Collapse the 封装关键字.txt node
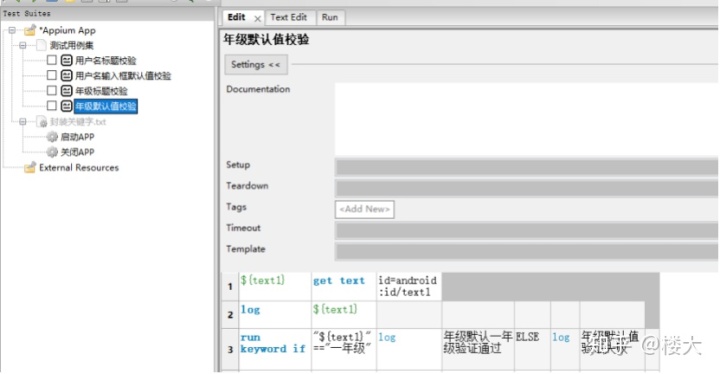The width and height of the screenshot is (720, 374). [22, 122]
